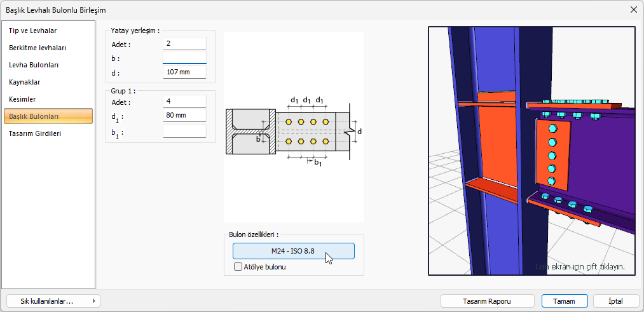Click the Yatay yerleşim Adet field
This screenshot has height=312, width=644.
(x=184, y=44)
